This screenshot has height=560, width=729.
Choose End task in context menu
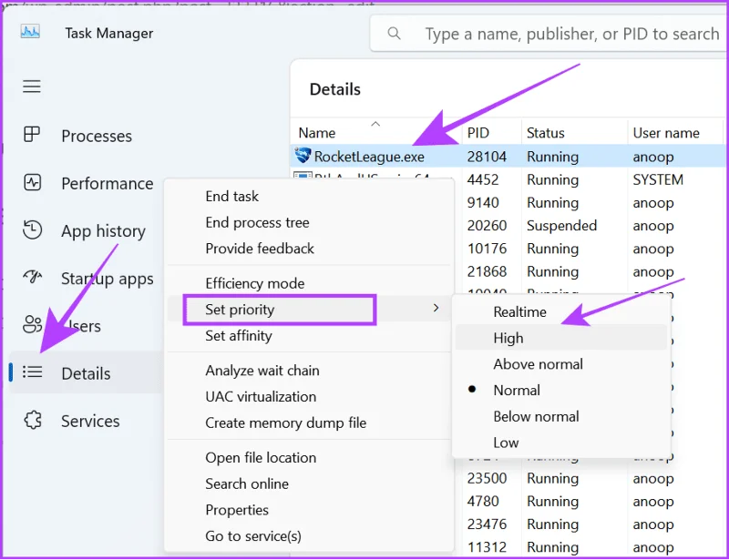click(x=231, y=196)
